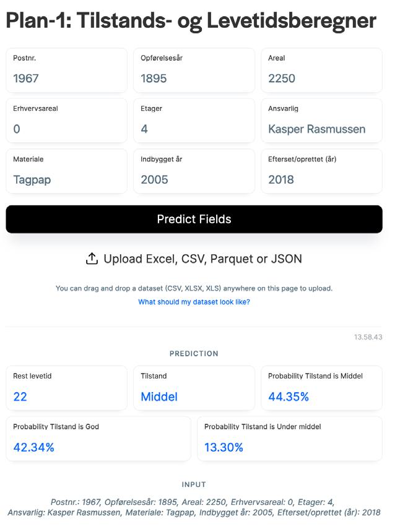Viewport: 395px width, 532px height.
Task: Select Probability Tilstand is God card
Action: click(98, 439)
